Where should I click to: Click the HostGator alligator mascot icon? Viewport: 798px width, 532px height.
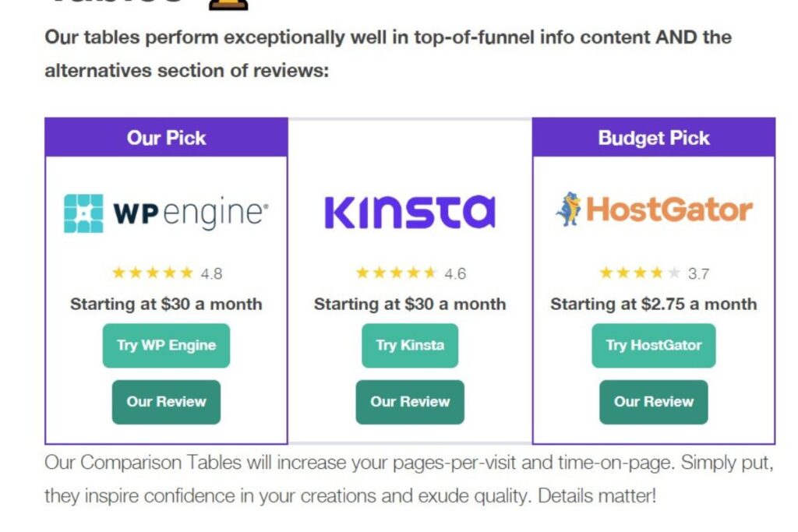[x=569, y=209]
